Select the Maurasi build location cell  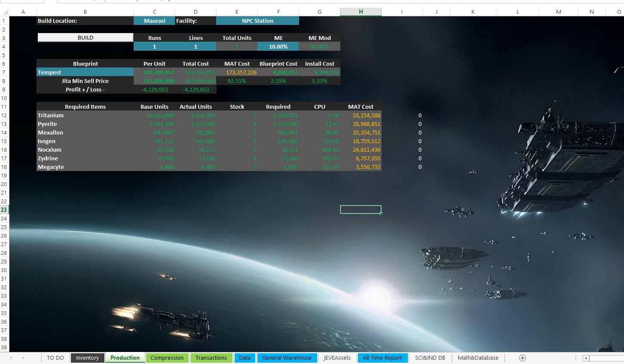[x=154, y=21]
